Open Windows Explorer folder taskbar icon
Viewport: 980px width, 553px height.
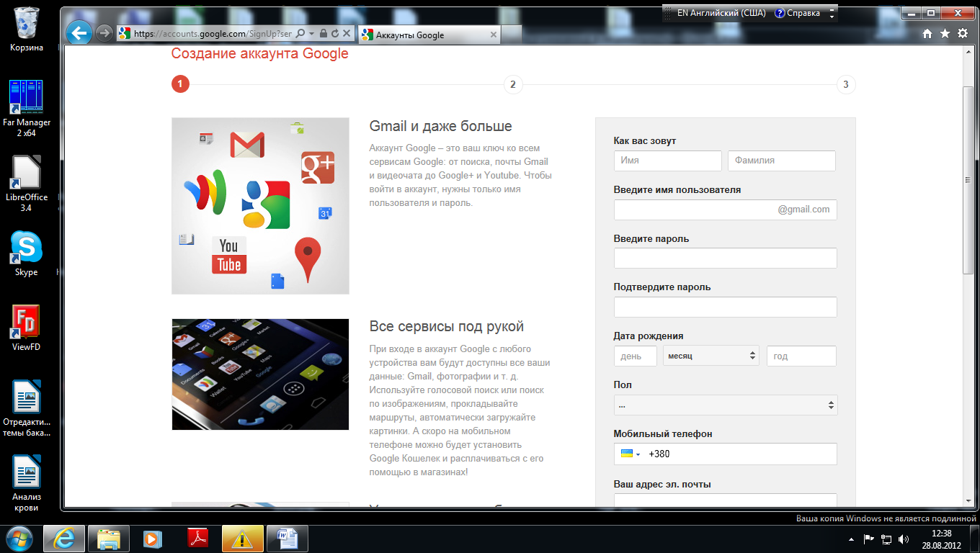pyautogui.click(x=109, y=538)
